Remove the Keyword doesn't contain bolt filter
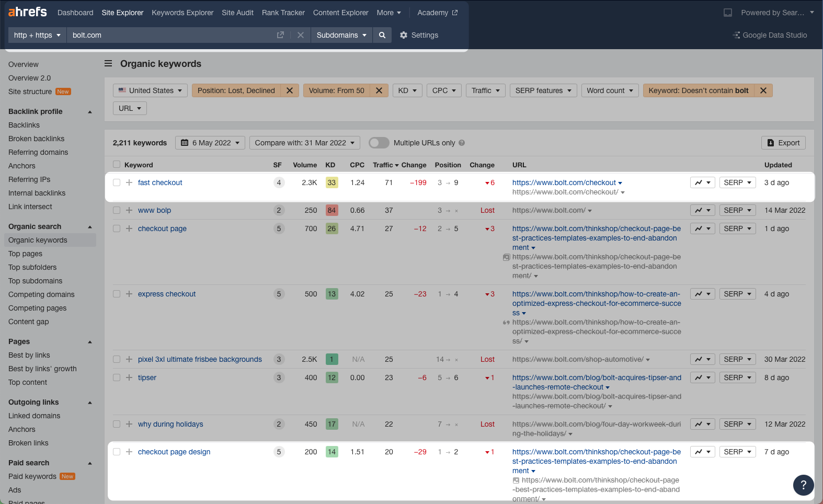Image resolution: width=823 pixels, height=504 pixels. (x=763, y=90)
